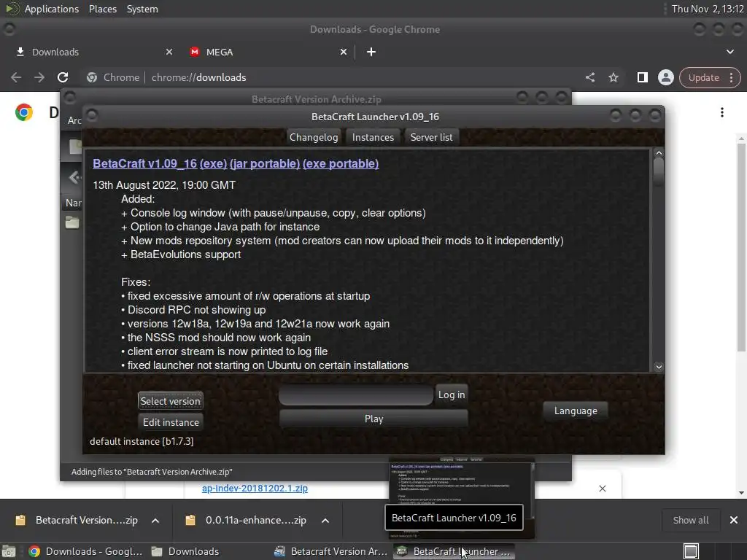Image resolution: width=747 pixels, height=560 pixels.
Task: Click the back arrow in archive window
Action: [x=74, y=178]
